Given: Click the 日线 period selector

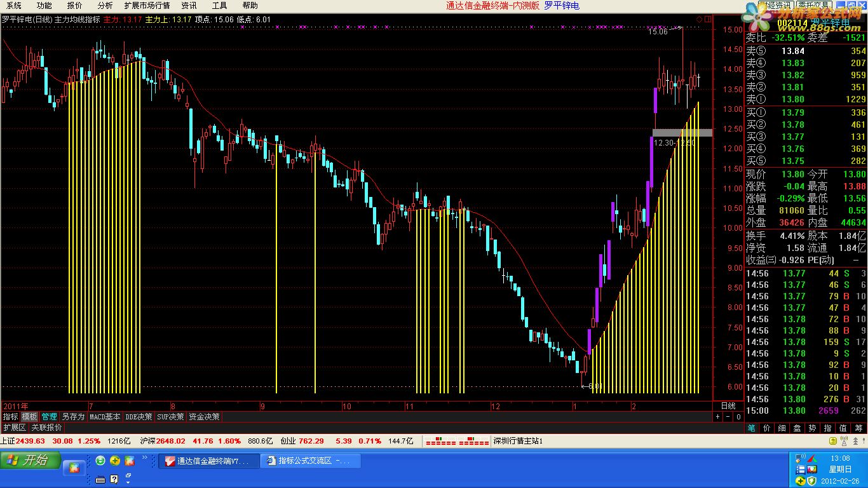Looking at the screenshot, I should (x=728, y=405).
